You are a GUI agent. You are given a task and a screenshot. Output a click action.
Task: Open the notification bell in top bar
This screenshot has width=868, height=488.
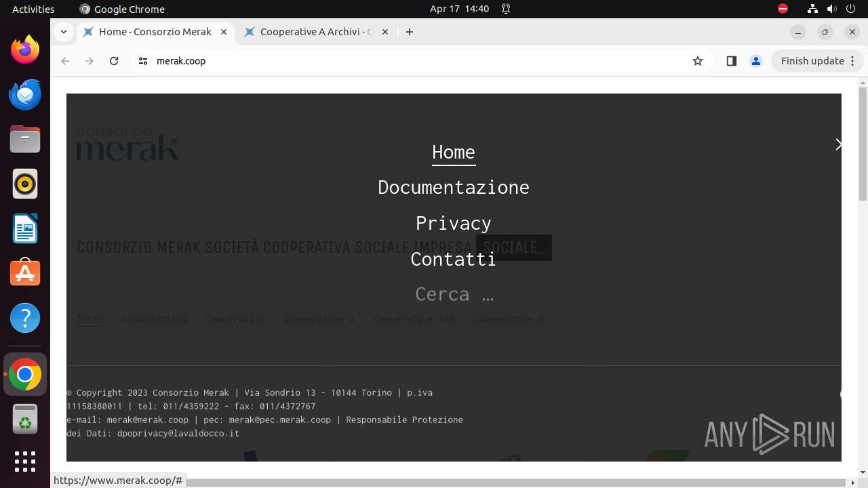point(506,9)
